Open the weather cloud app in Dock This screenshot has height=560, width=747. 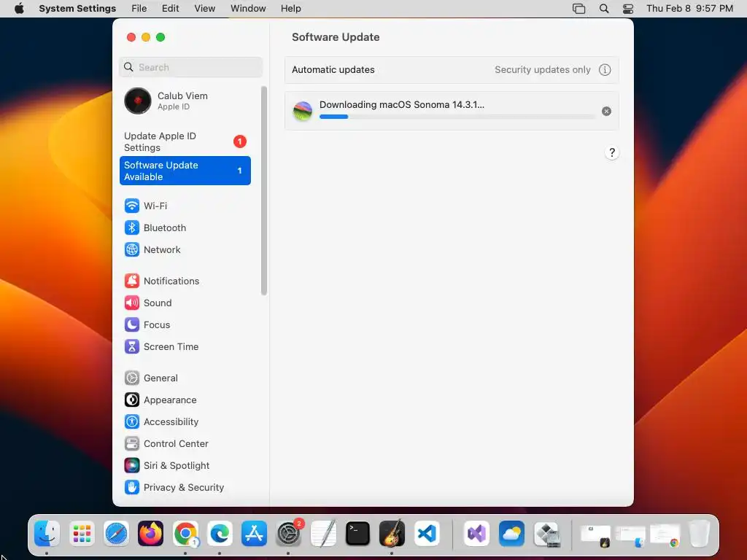(511, 533)
